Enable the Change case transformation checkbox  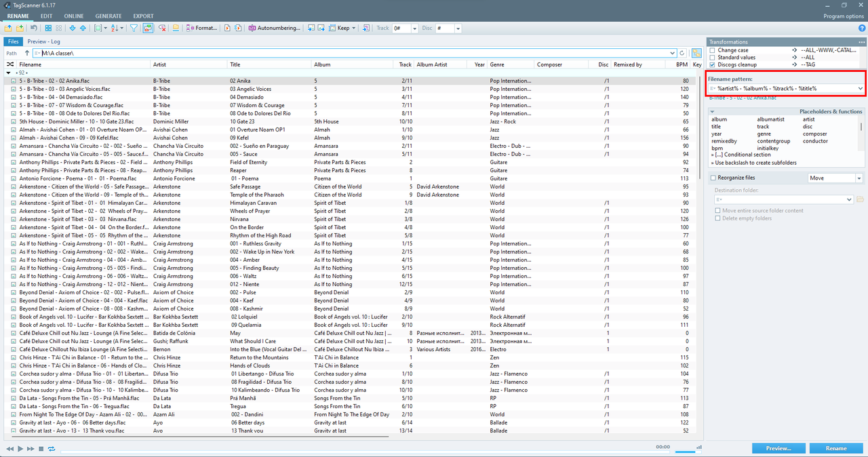click(712, 50)
